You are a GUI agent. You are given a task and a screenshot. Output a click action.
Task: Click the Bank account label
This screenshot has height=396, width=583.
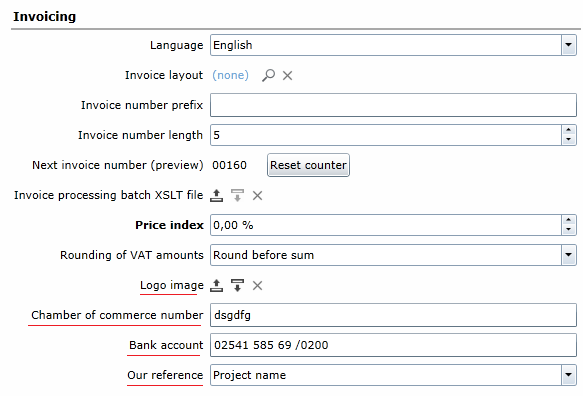point(166,345)
